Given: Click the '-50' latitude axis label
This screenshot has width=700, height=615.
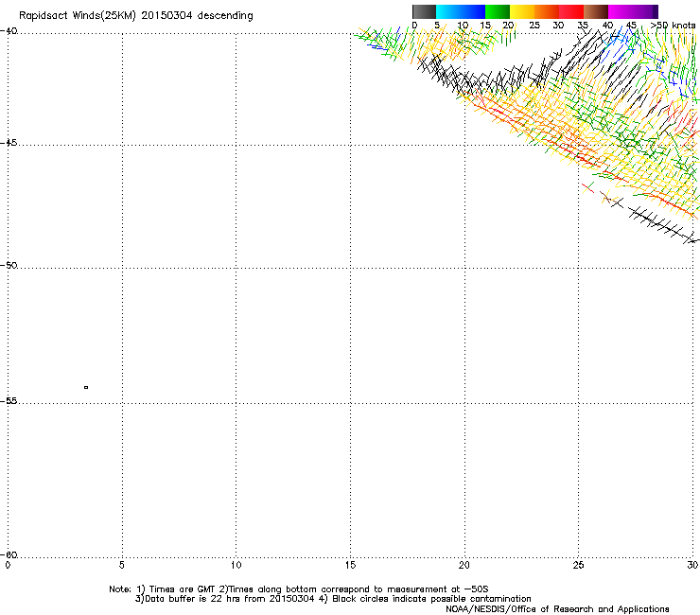Looking at the screenshot, I should point(9,265).
